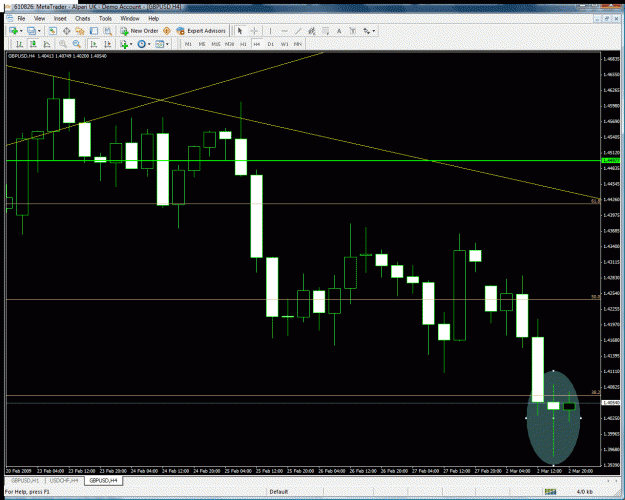Click the GBPUSD,H4 price label in chart corner
This screenshot has height=500, width=625.
pyautogui.click(x=57, y=56)
